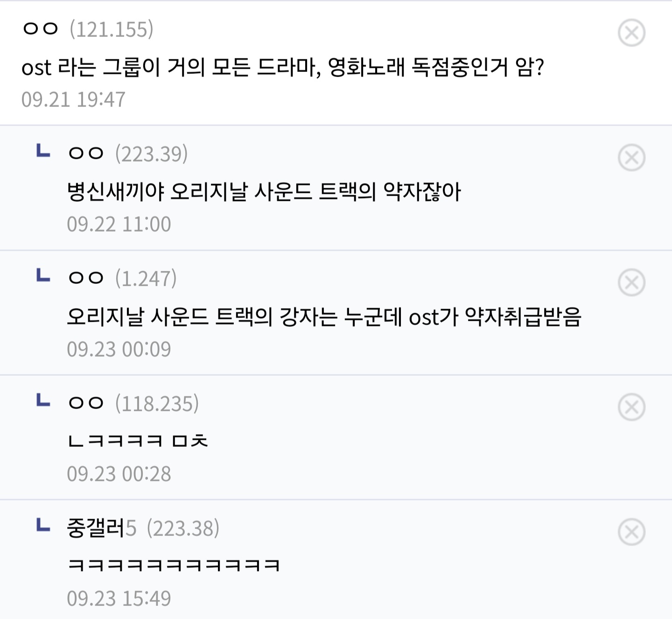Click reply arrow icon beside 1.247
Viewport: 672px width, 619px height.
click(43, 275)
